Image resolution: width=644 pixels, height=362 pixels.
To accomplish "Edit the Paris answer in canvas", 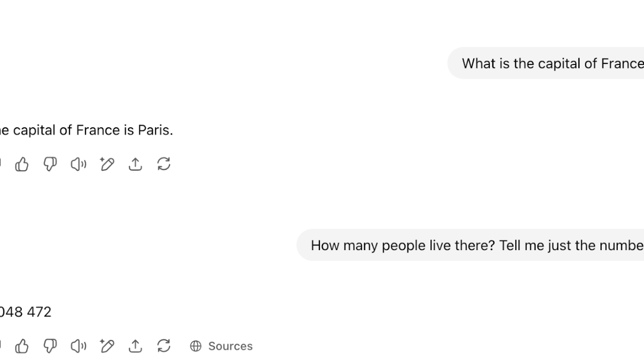I will 107,164.
